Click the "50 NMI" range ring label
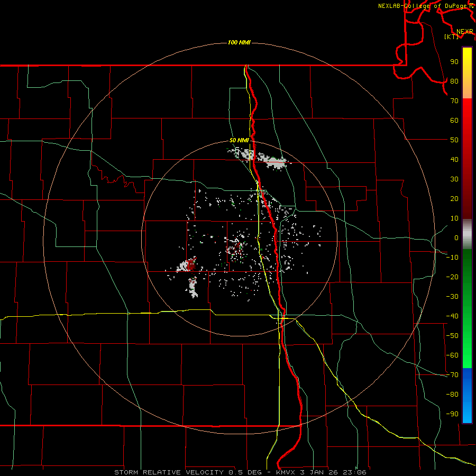The height and width of the screenshot is (476, 476). tap(239, 140)
